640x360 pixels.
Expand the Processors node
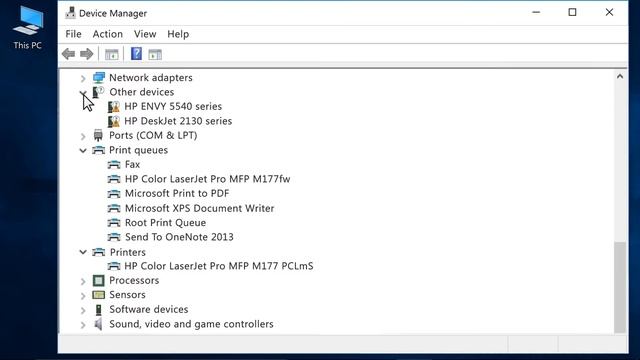point(83,281)
